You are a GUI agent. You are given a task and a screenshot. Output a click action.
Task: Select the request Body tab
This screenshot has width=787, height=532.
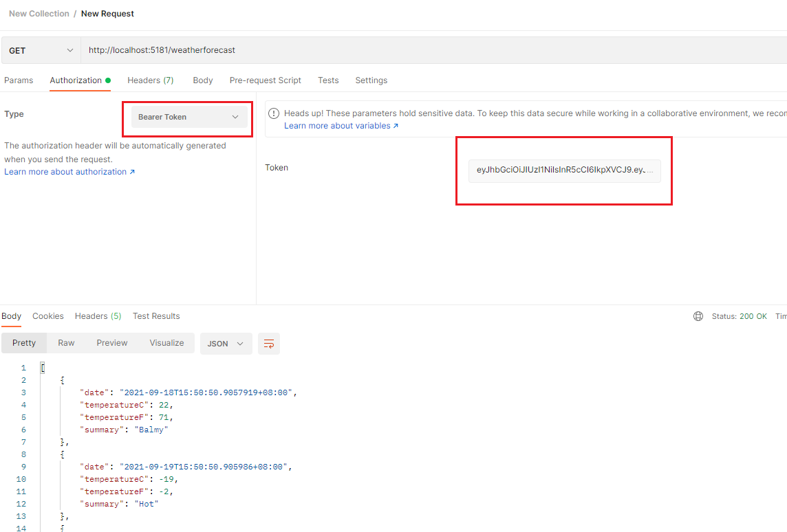pyautogui.click(x=203, y=80)
